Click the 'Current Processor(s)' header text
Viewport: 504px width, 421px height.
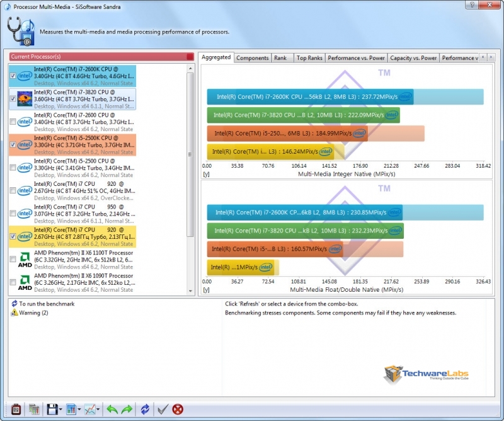(36, 57)
